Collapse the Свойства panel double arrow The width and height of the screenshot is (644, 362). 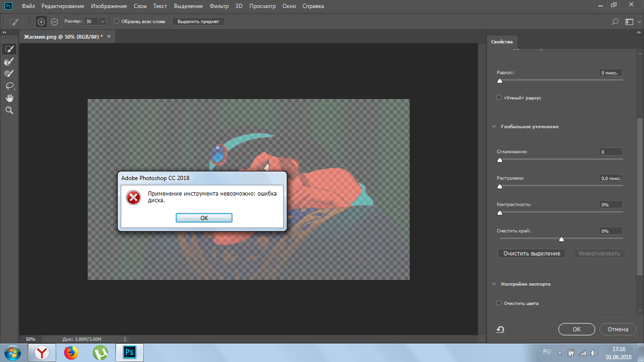(638, 32)
